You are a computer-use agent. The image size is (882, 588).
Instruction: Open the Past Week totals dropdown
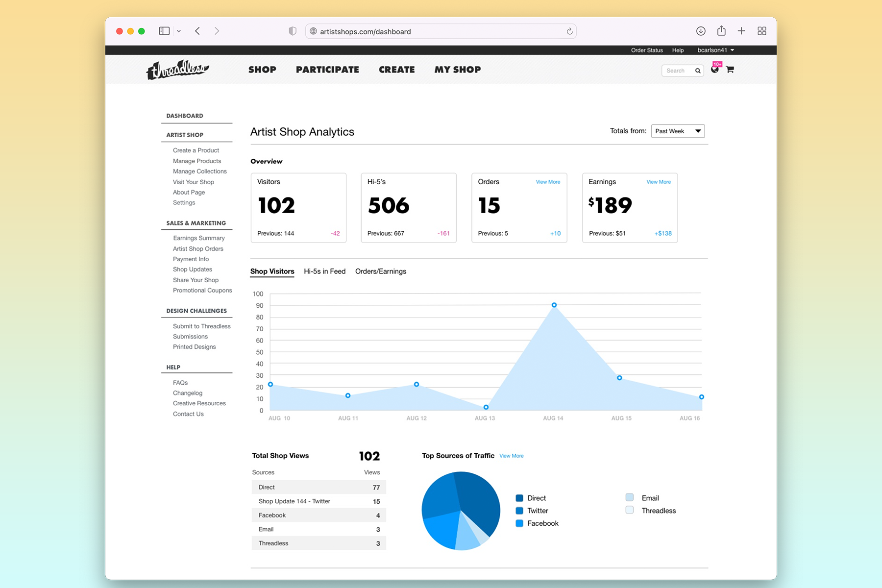678,131
